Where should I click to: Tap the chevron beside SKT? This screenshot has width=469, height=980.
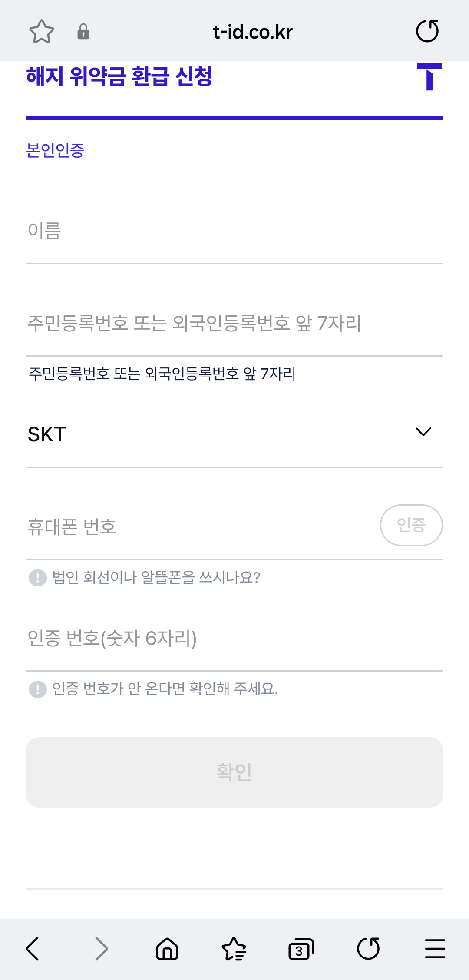click(x=423, y=432)
